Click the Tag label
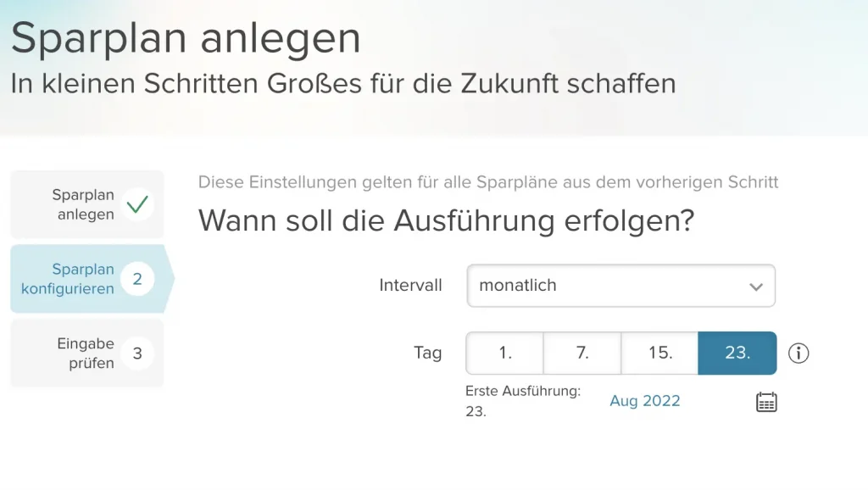The height and width of the screenshot is (490, 868). click(x=427, y=353)
